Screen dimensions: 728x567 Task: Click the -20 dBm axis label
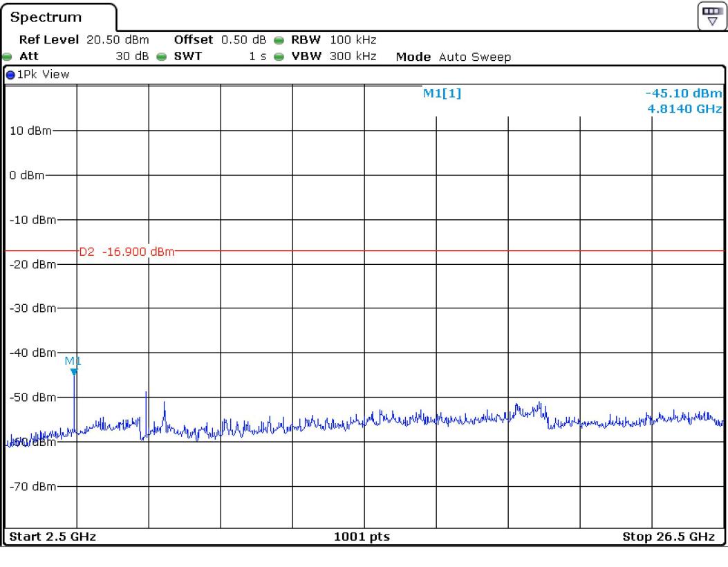(x=33, y=264)
